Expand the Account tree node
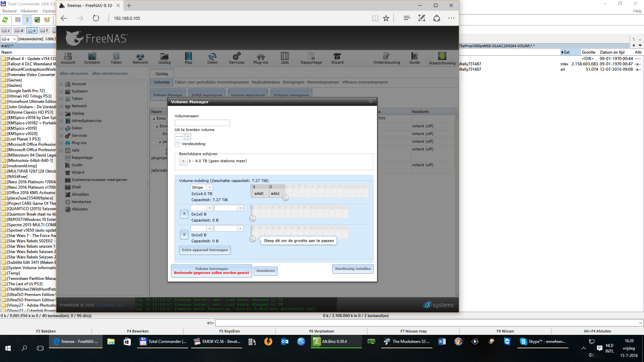This screenshot has height=362, width=644. (x=61, y=84)
